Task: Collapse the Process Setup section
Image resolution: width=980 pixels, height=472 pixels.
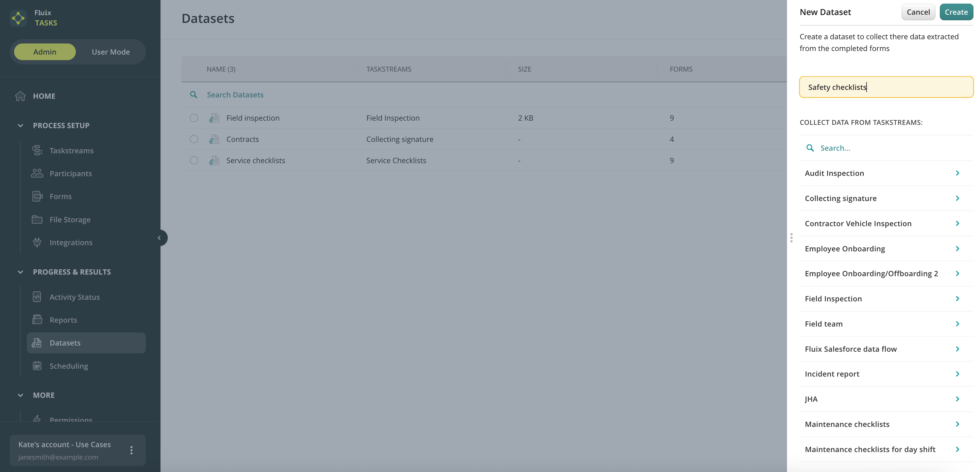Action: tap(21, 126)
